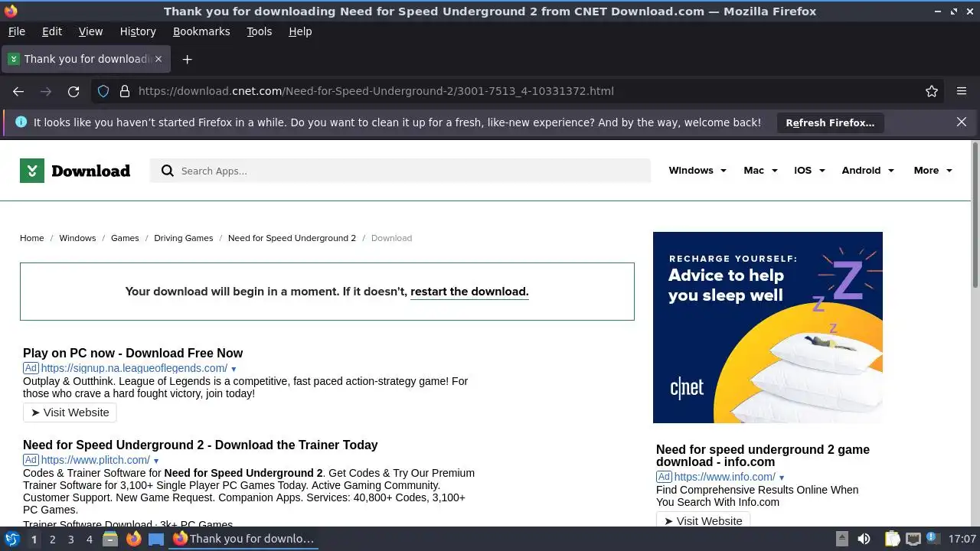Image resolution: width=980 pixels, height=551 pixels.
Task: Click the Ad badge beside www.plitch.com
Action: (31, 460)
